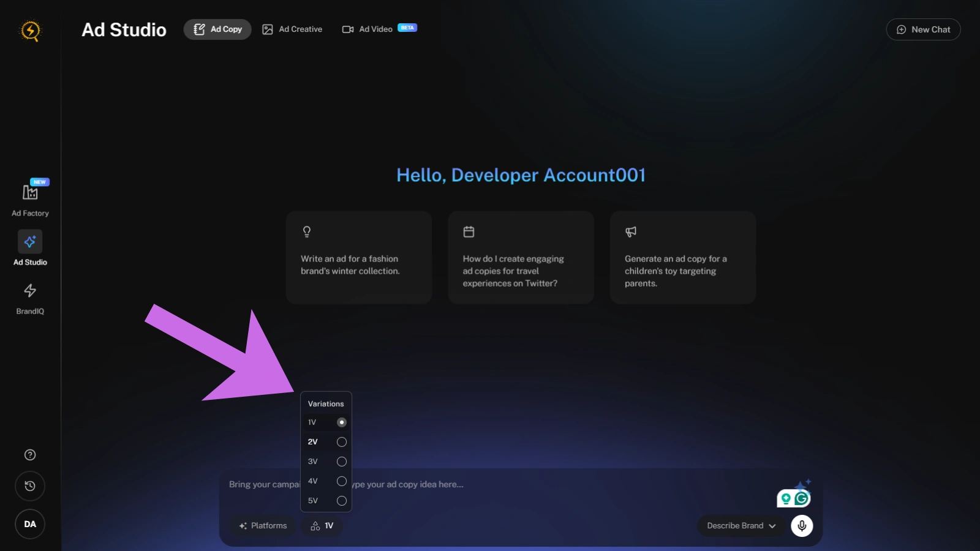Collapse the 1V variations selector

(x=322, y=526)
